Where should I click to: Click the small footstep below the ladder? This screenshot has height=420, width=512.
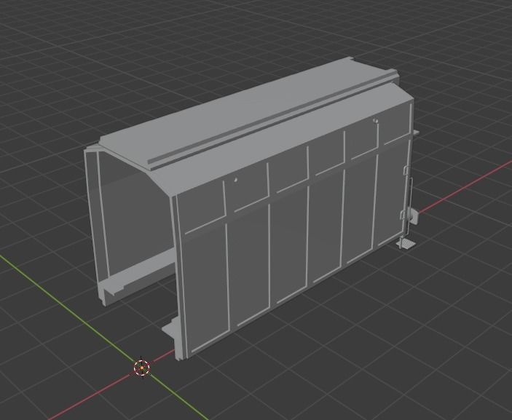pyautogui.click(x=406, y=243)
